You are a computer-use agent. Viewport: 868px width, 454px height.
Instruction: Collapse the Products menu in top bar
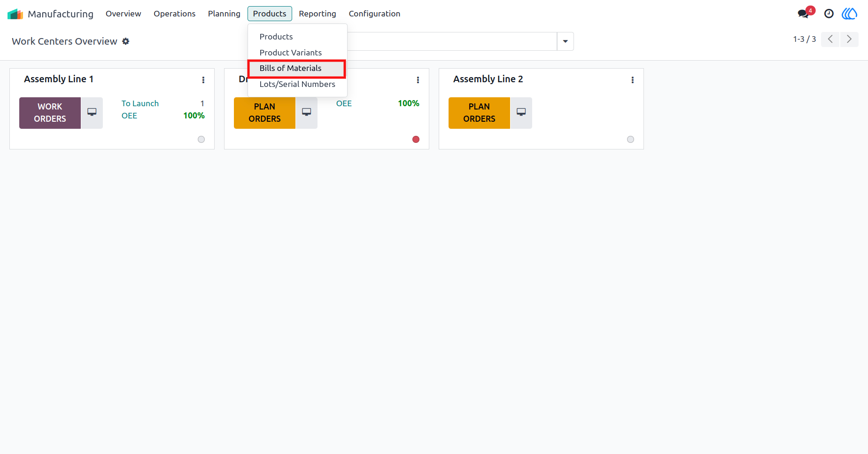(270, 14)
